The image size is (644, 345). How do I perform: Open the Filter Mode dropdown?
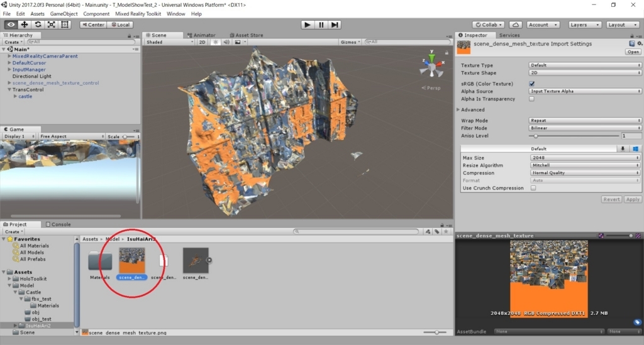pos(584,128)
